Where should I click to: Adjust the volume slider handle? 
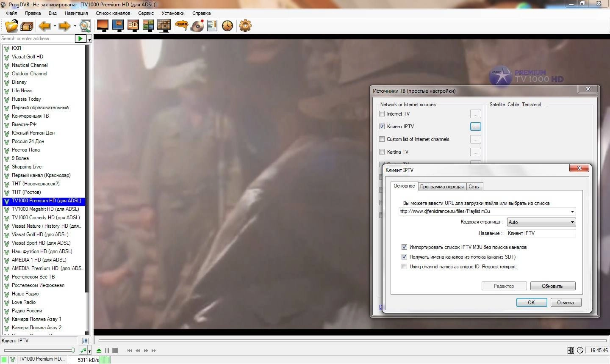click(x=73, y=350)
